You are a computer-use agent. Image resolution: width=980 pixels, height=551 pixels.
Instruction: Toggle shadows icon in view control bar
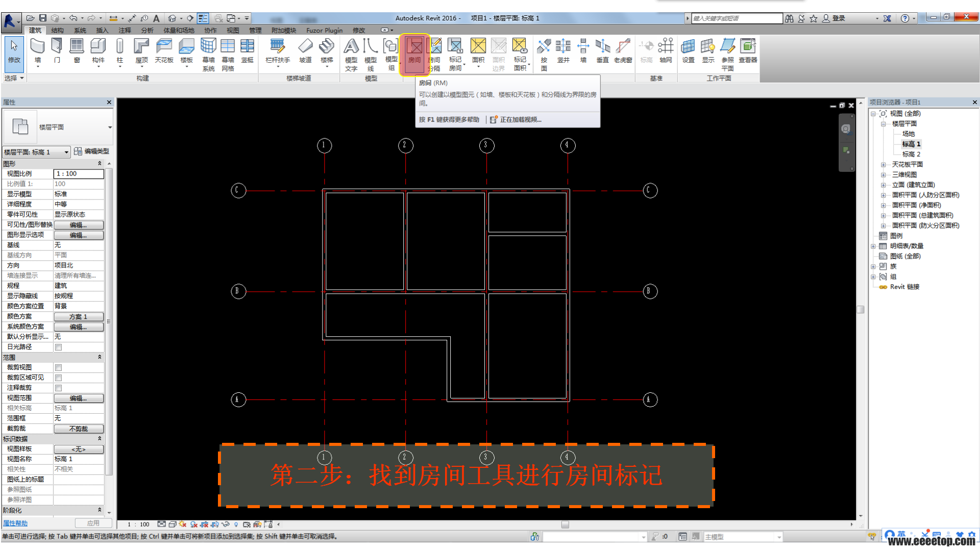pos(194,524)
